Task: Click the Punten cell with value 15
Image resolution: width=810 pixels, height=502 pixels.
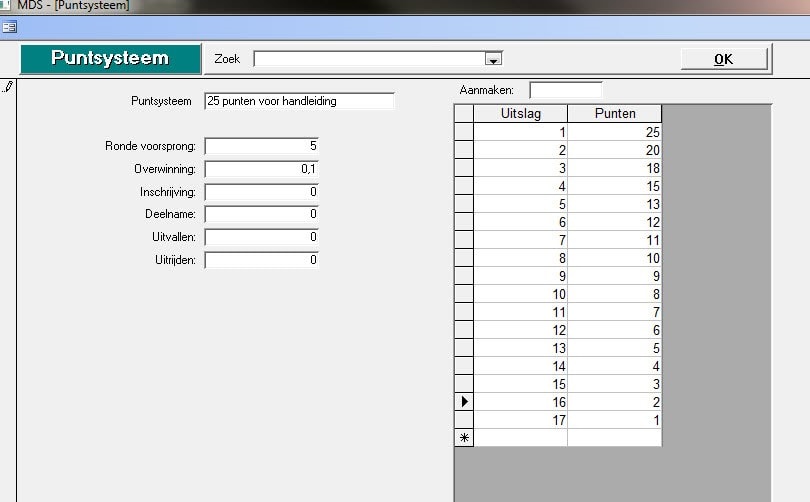Action: 615,186
